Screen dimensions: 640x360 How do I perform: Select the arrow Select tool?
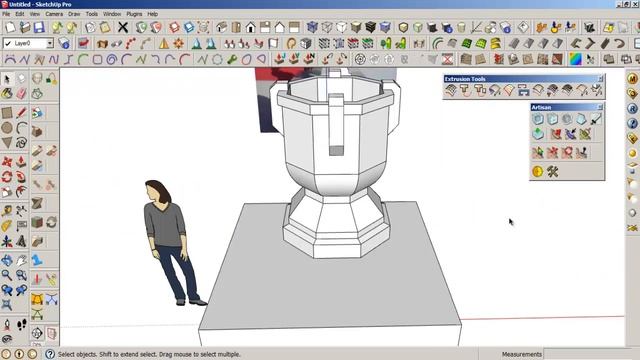(7, 78)
